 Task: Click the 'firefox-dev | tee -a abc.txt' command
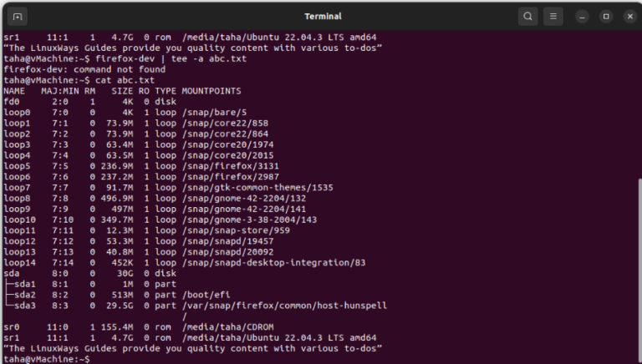(171, 59)
